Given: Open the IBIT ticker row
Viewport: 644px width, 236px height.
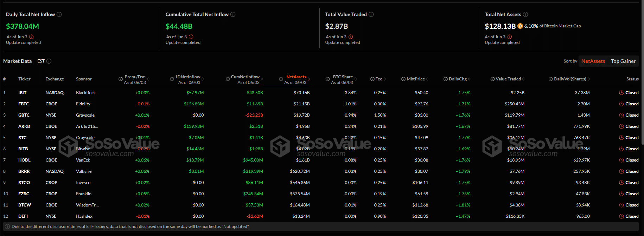Looking at the screenshot, I should [x=23, y=93].
